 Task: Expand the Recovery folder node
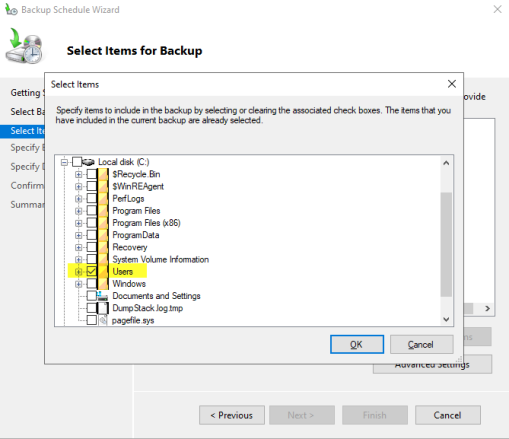coord(78,247)
